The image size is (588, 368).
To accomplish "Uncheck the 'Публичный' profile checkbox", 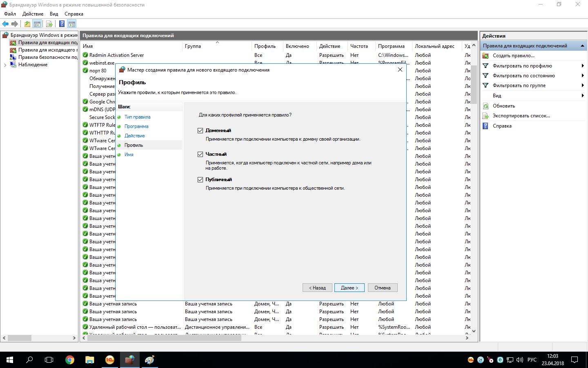I will click(x=200, y=180).
